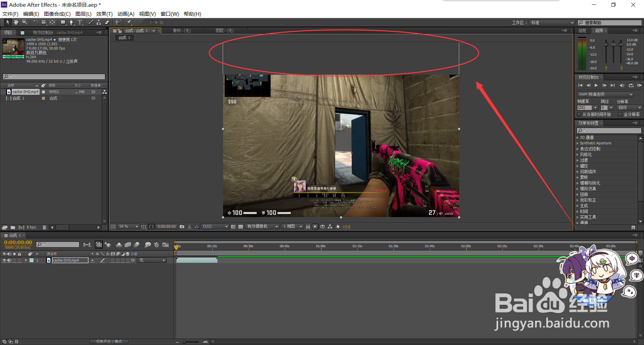This screenshot has height=345, width=644.
Task: Reset exposure aperture icon
Action: pos(338,226)
